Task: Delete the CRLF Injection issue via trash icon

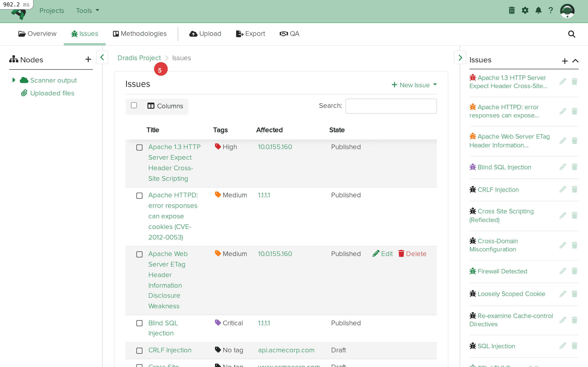Action: 575,189
